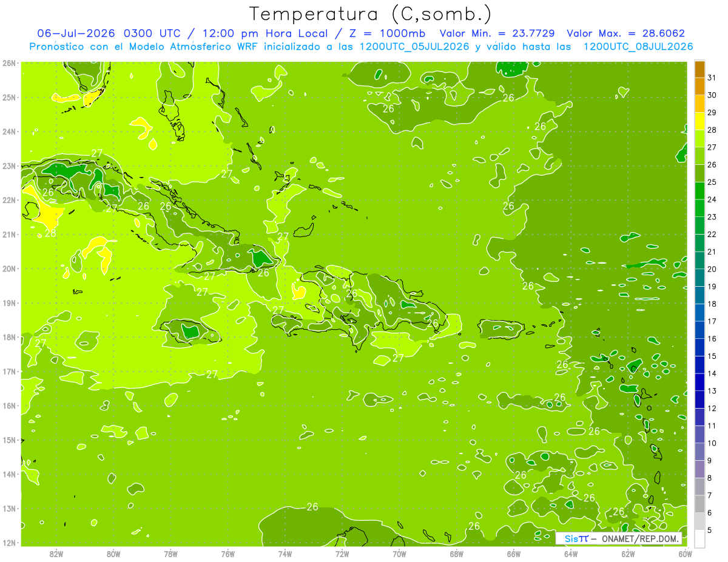The width and height of the screenshot is (728, 562).
Task: Click the '26N' latitude axis label
Action: point(10,63)
